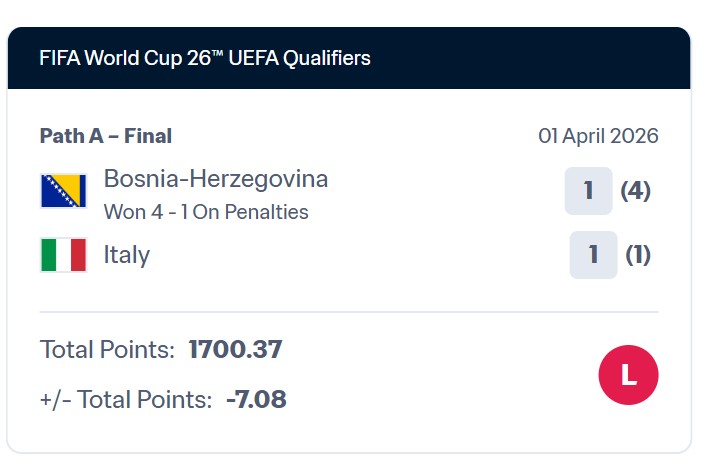The image size is (722, 474).
Task: Select the 1700.37 total points value
Action: (235, 350)
